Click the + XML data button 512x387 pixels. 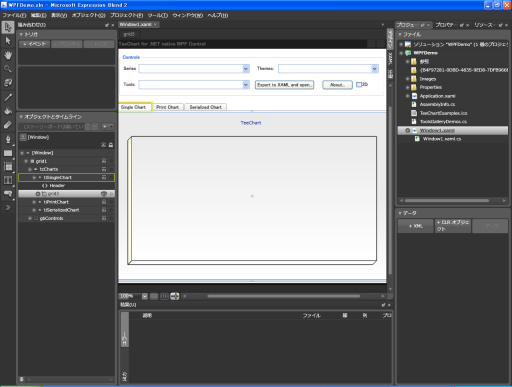(415, 226)
